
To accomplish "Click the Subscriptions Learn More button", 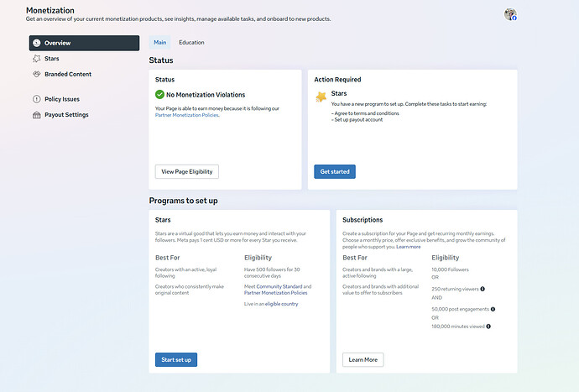I will point(363,359).
